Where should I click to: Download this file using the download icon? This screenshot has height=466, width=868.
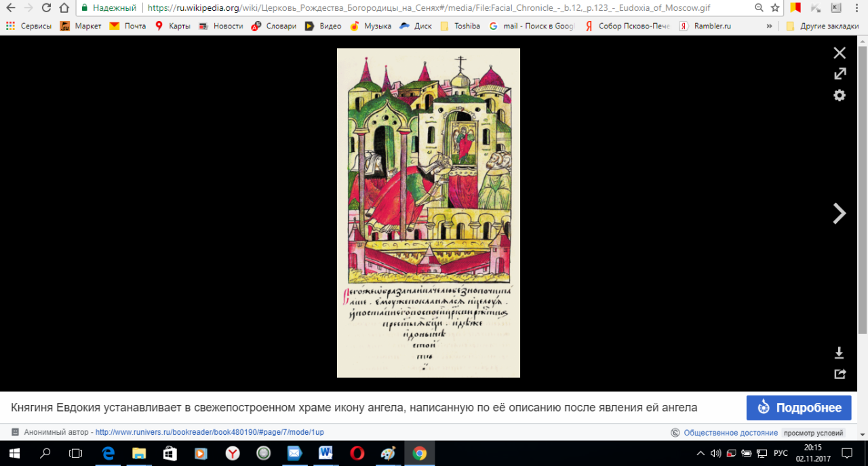coord(840,353)
